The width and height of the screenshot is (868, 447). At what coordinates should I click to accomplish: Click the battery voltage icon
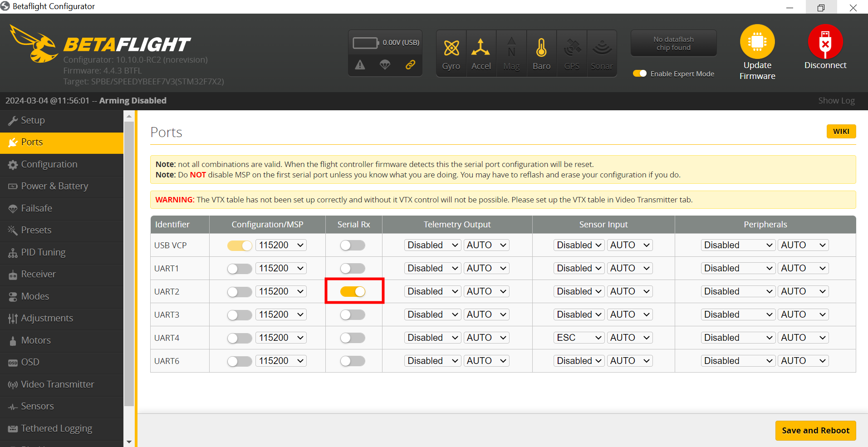click(x=366, y=43)
